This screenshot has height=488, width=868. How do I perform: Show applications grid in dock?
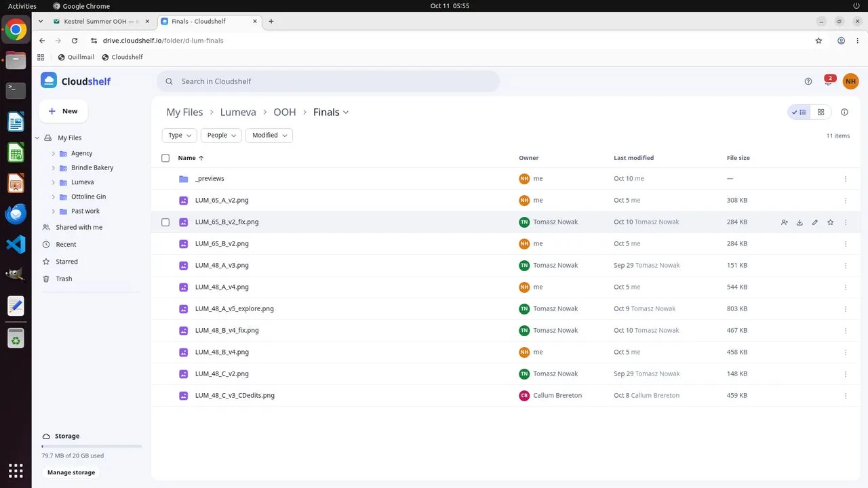pyautogui.click(x=16, y=470)
